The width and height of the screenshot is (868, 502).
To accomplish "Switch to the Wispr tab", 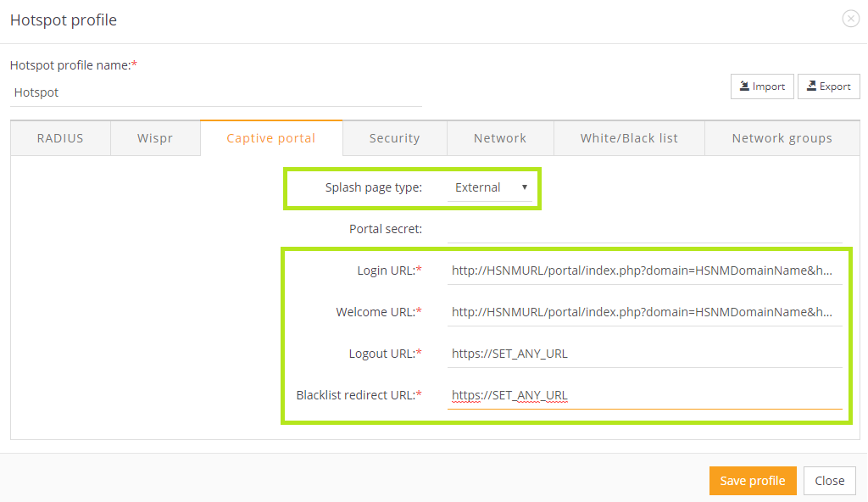I will 155,138.
